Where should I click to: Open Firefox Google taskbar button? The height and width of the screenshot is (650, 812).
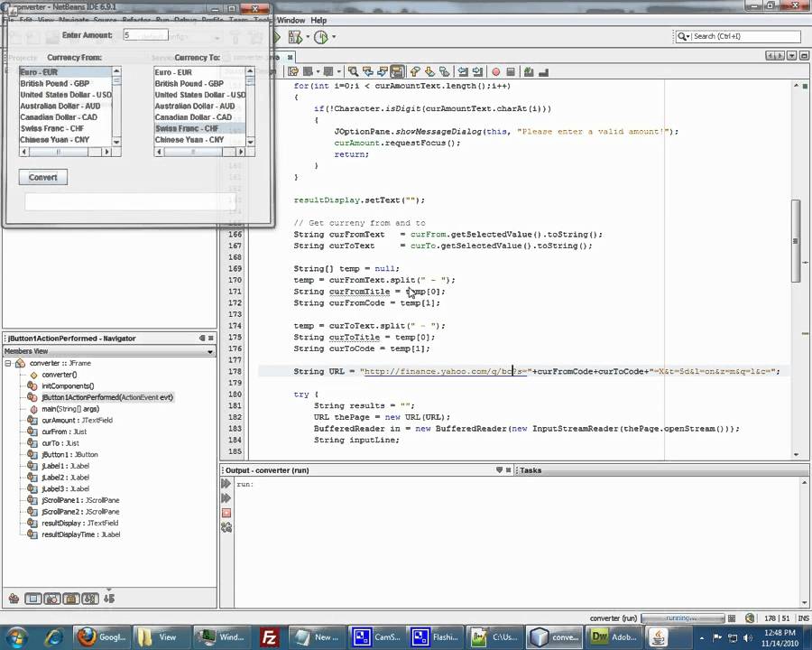coord(101,637)
